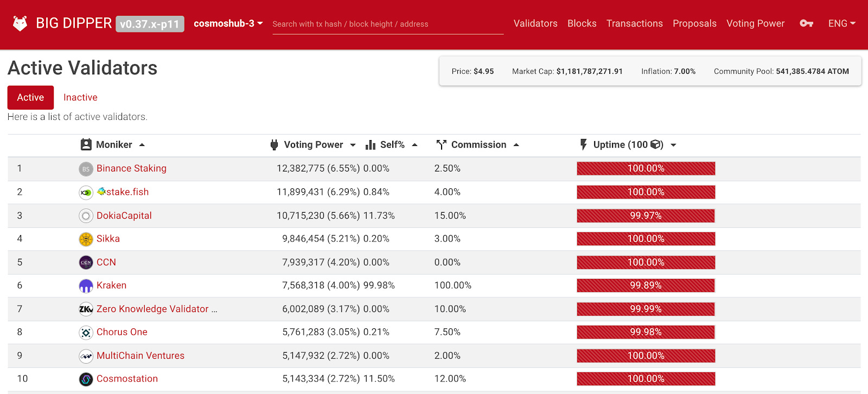Click the Zero Knowledge Validator ZK avatar
Image resolution: width=868 pixels, height=394 pixels.
86,309
